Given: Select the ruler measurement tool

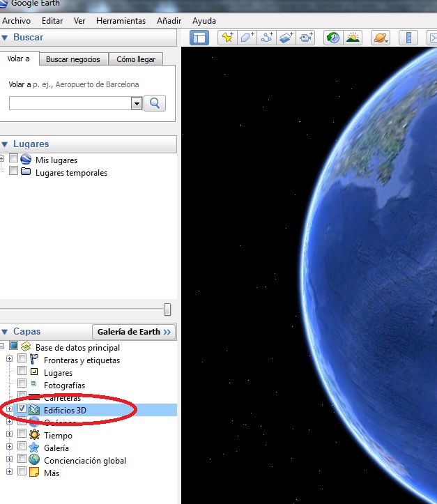Looking at the screenshot, I should [409, 38].
